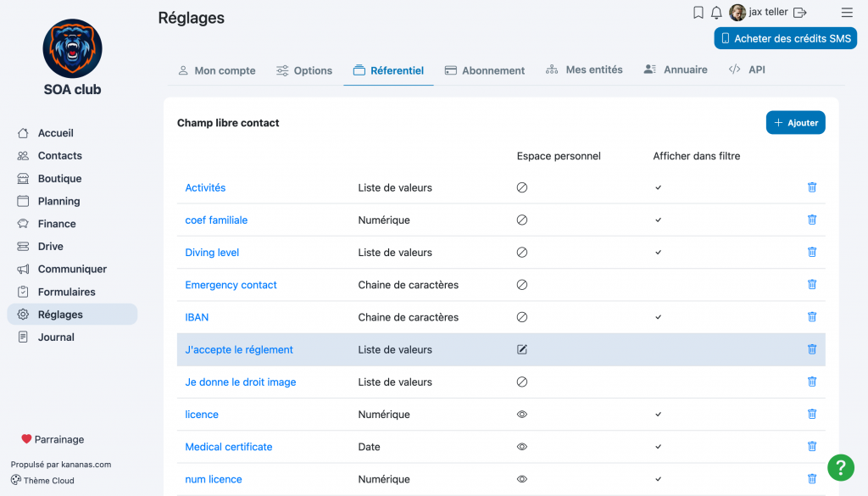
Task: Toggle eye visibility for Medical certificate
Action: [x=522, y=447]
